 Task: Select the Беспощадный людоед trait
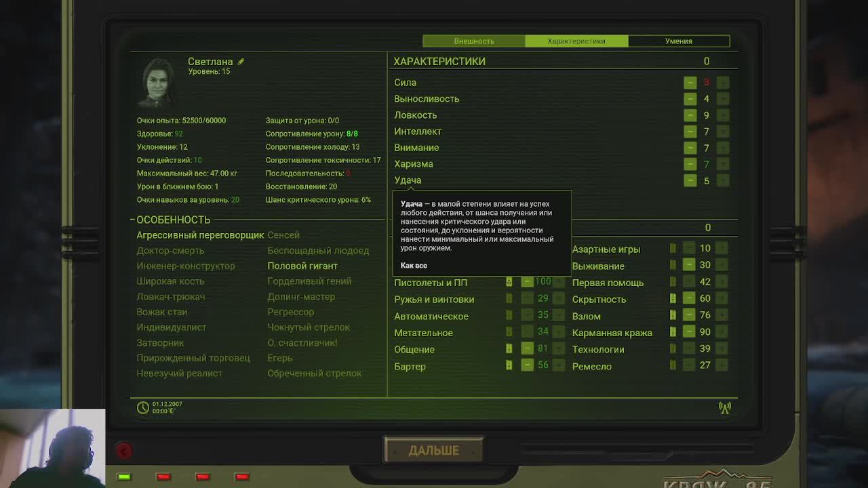[318, 251]
